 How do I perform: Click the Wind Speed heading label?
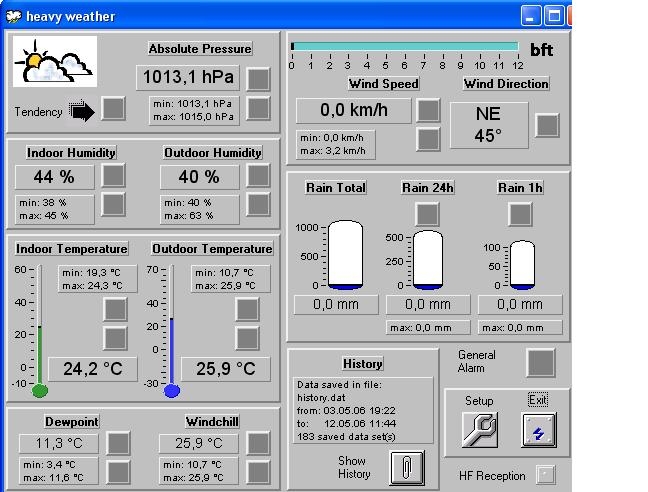pos(384,84)
